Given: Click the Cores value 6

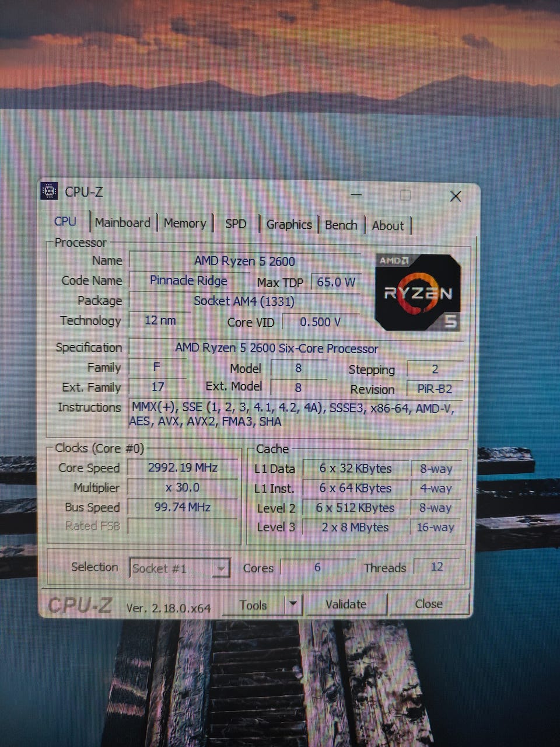Looking at the screenshot, I should 317,567.
